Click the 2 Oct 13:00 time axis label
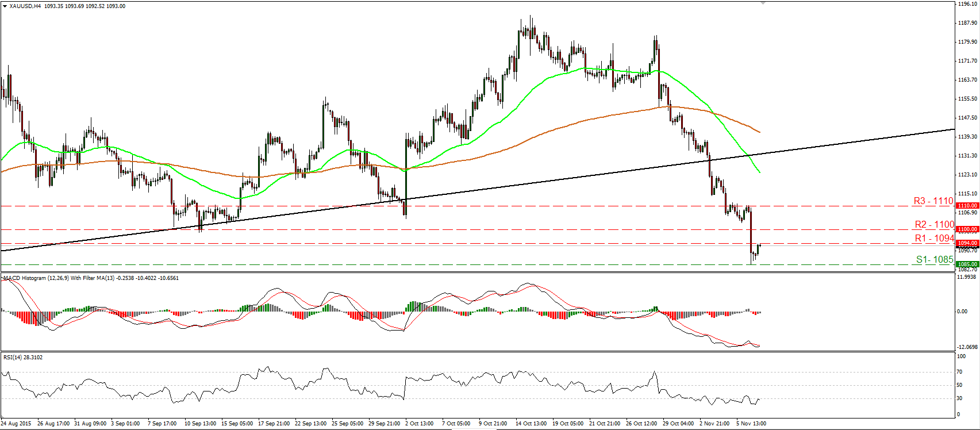 (420, 424)
